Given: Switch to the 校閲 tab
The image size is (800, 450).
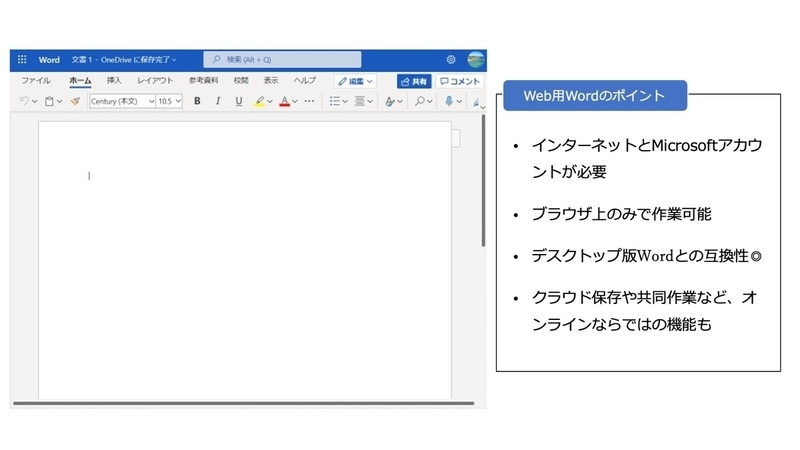Looking at the screenshot, I should pyautogui.click(x=241, y=81).
